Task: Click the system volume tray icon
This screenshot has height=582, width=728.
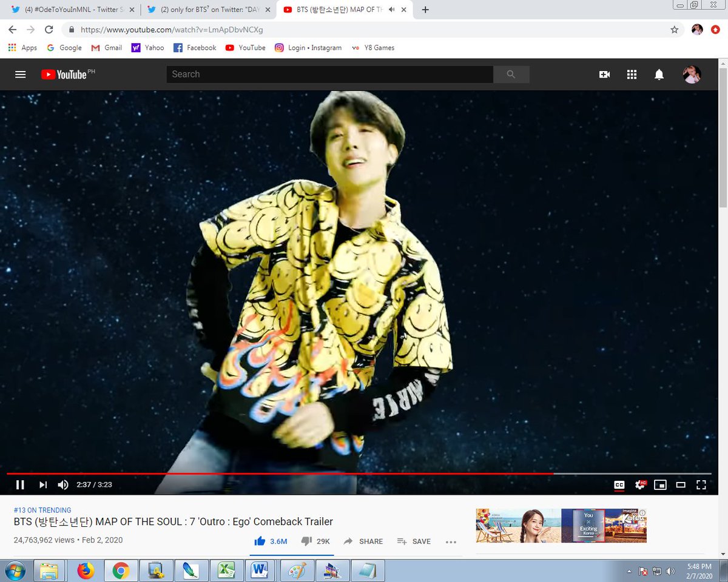Action: click(670, 571)
